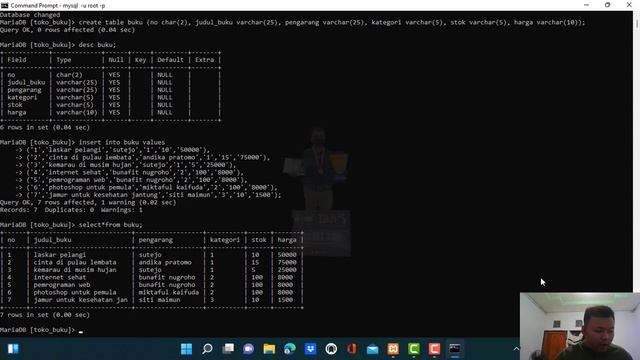Image resolution: width=640 pixels, height=360 pixels.
Task: Click Command Prompt title bar system icon
Action: click(4, 5)
